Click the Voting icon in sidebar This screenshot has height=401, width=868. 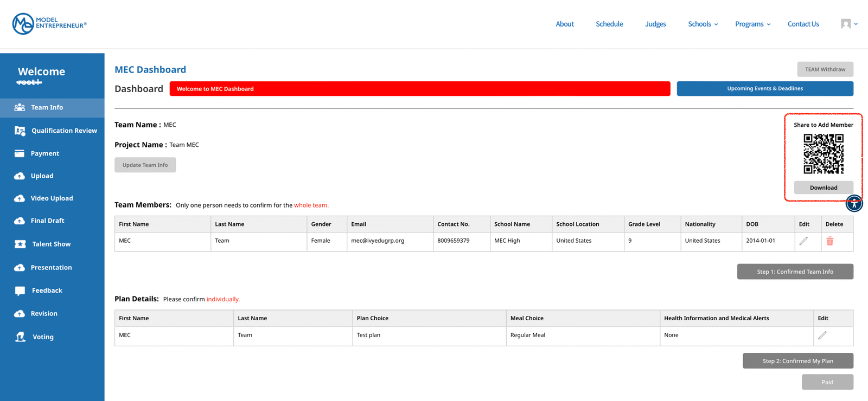point(20,337)
